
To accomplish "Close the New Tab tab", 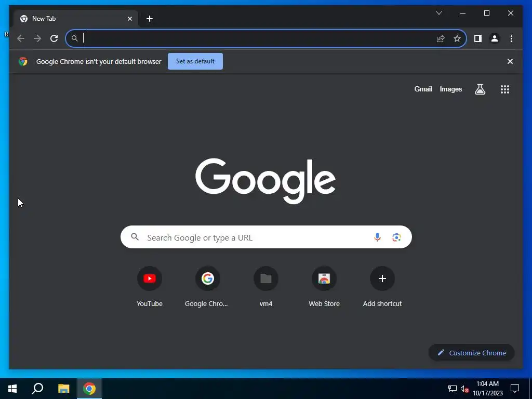I will point(129,19).
